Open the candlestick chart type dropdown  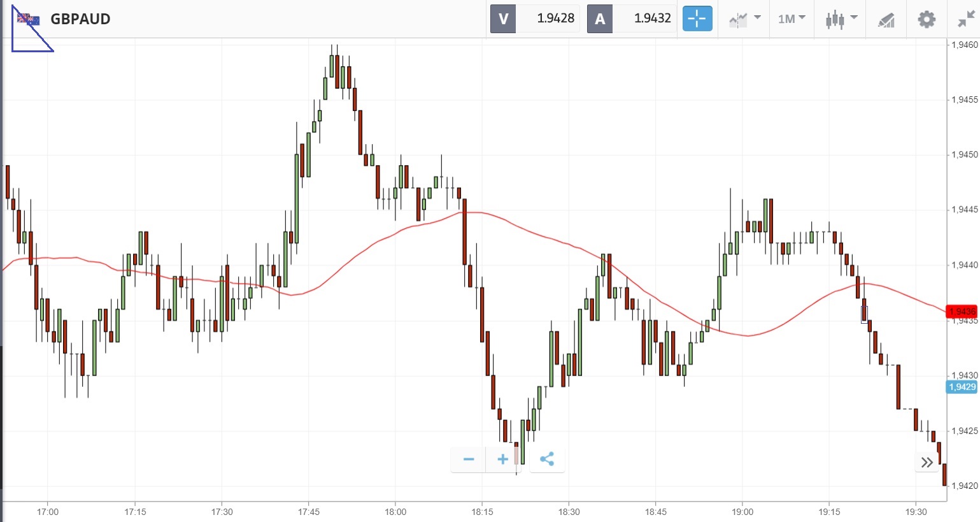pos(841,18)
